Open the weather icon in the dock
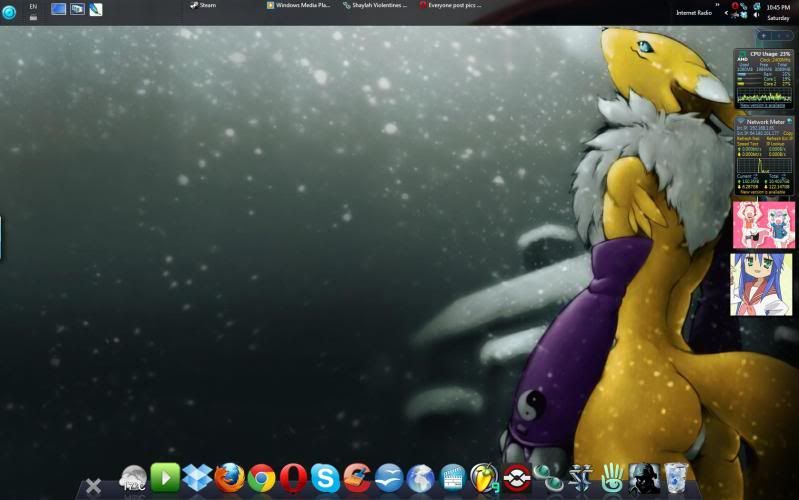The image size is (799, 500). click(x=133, y=479)
